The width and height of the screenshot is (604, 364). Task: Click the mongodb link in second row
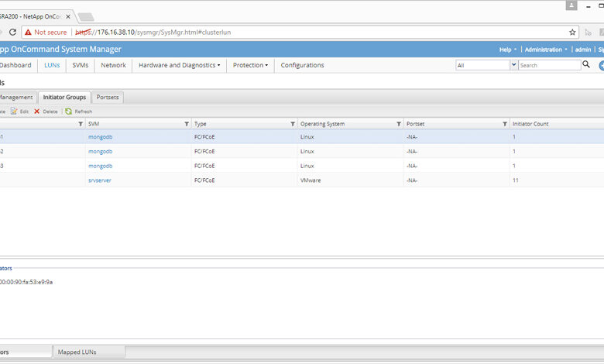point(100,151)
